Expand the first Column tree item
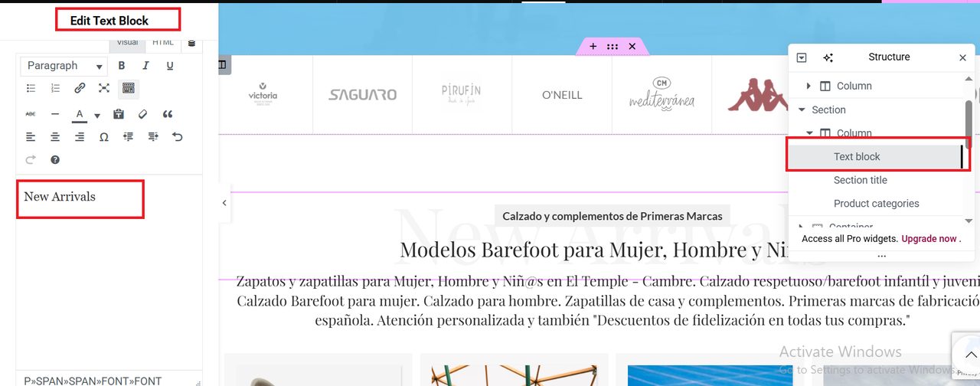980x386 pixels. pyautogui.click(x=809, y=86)
